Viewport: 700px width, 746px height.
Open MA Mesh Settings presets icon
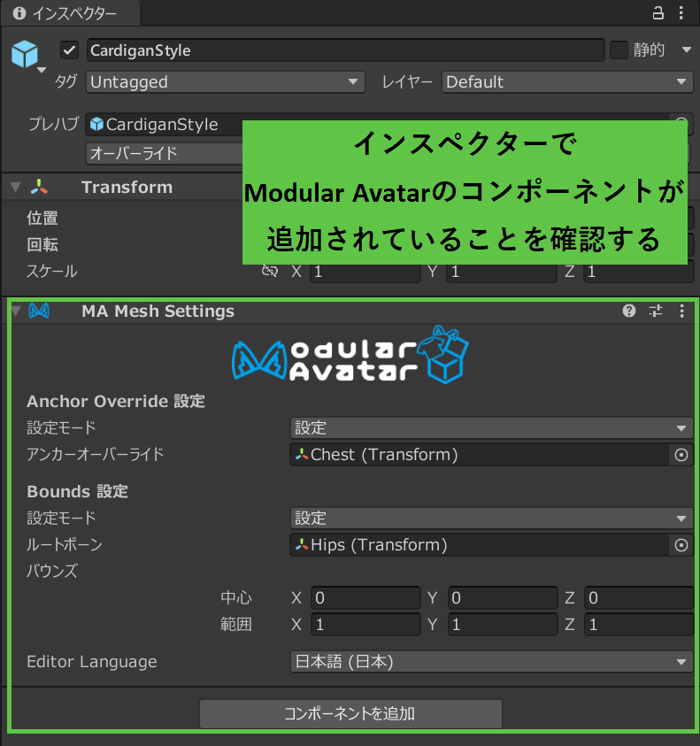tap(656, 311)
